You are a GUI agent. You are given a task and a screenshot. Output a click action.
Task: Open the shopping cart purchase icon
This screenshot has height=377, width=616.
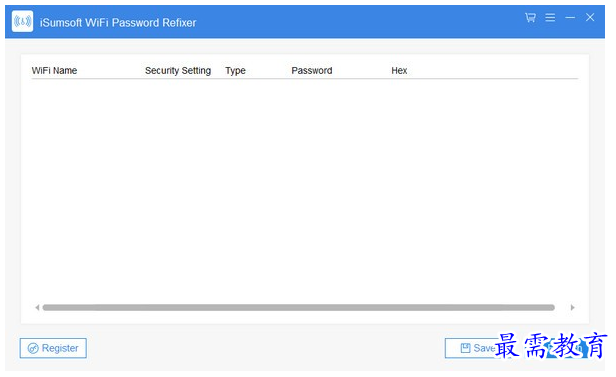pos(530,18)
